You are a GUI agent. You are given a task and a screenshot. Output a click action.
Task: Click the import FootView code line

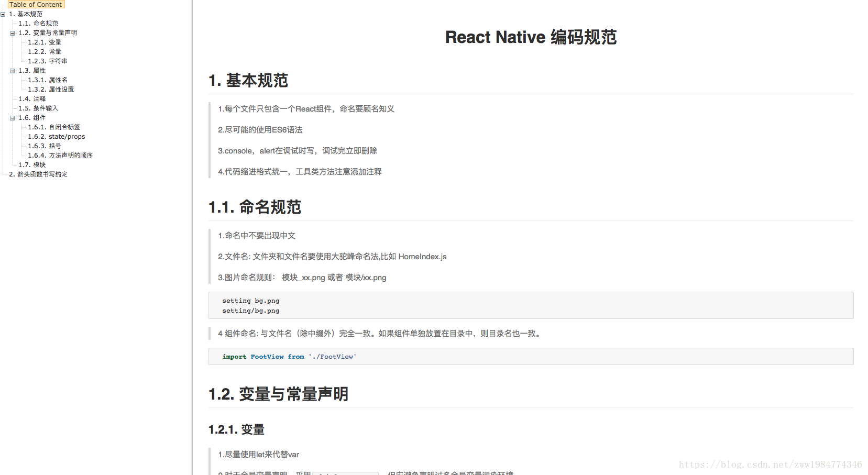(289, 357)
